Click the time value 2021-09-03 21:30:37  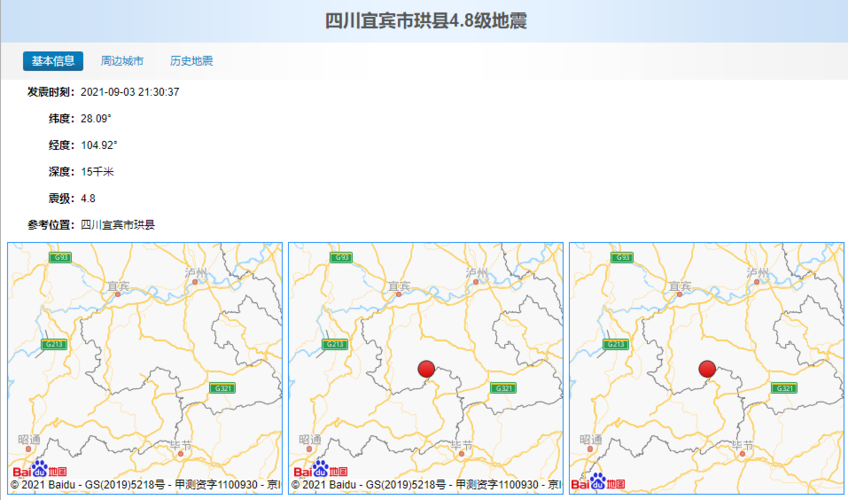coord(130,92)
